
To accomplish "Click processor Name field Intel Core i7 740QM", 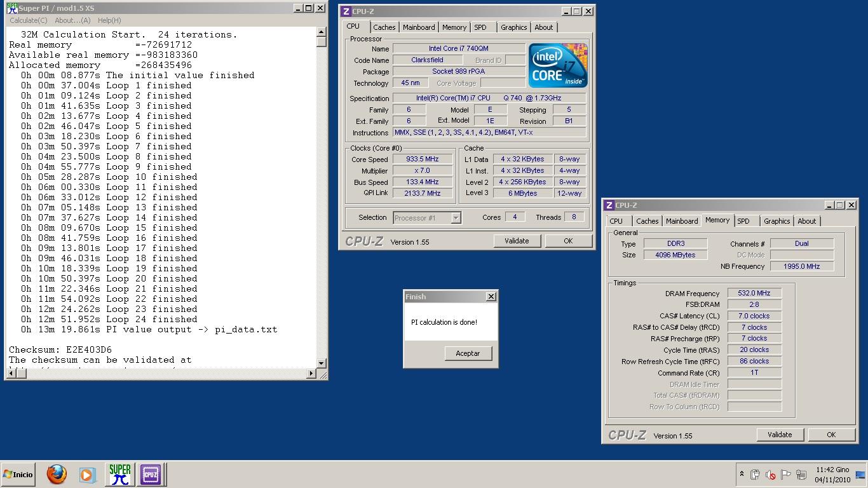I will [x=459, y=48].
